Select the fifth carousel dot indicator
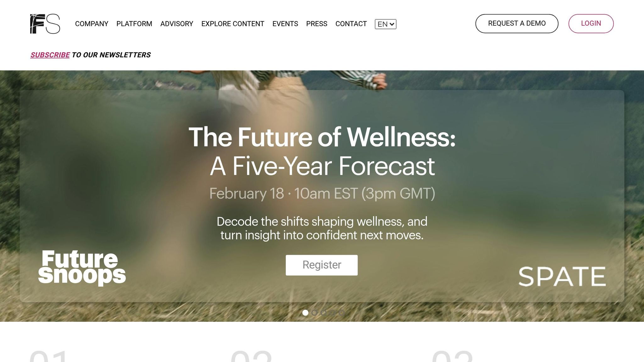The image size is (644, 362). [x=342, y=313]
